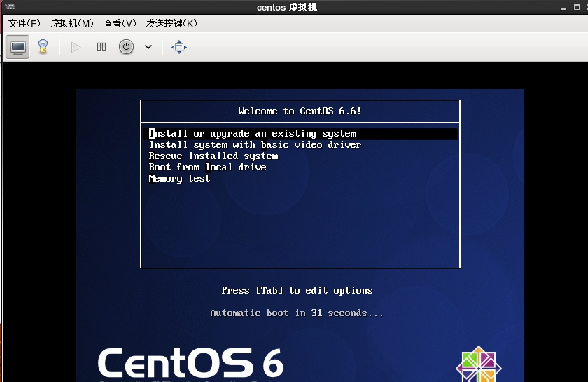
Task: Choose Boot from local drive entry
Action: click(207, 167)
